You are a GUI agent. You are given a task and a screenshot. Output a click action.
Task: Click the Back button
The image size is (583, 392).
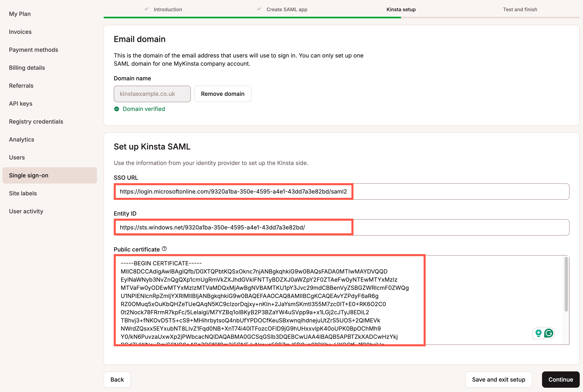tap(117, 380)
